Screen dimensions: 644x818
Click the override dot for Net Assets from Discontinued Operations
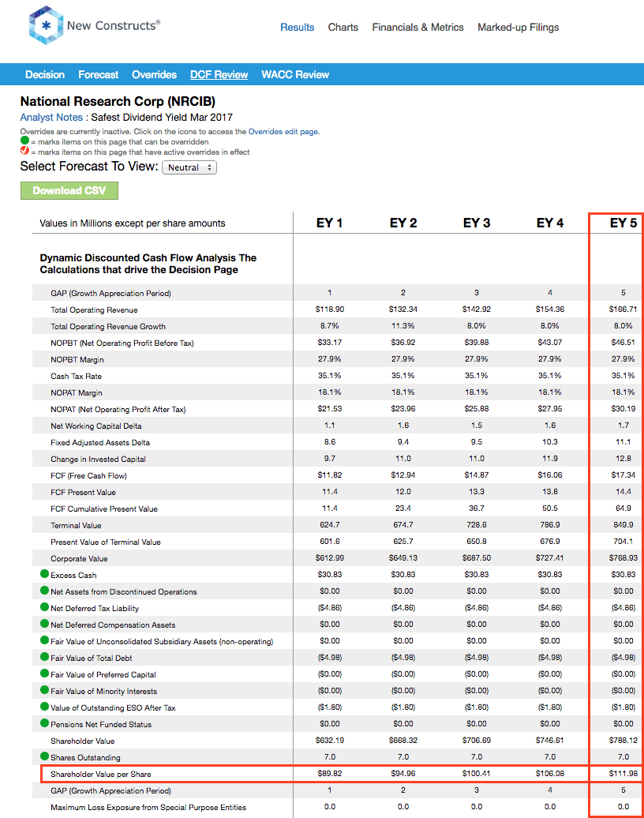point(45,591)
